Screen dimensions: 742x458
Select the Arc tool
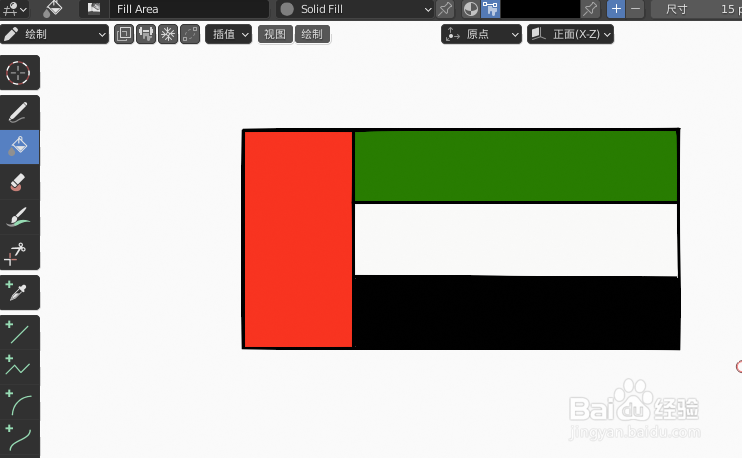click(19, 402)
